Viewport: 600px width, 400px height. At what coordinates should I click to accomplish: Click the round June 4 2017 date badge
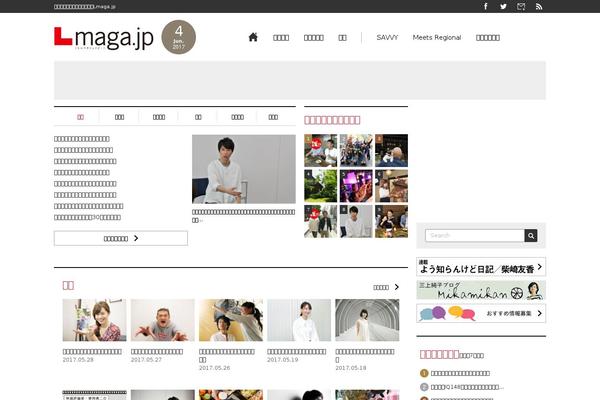[x=179, y=37]
